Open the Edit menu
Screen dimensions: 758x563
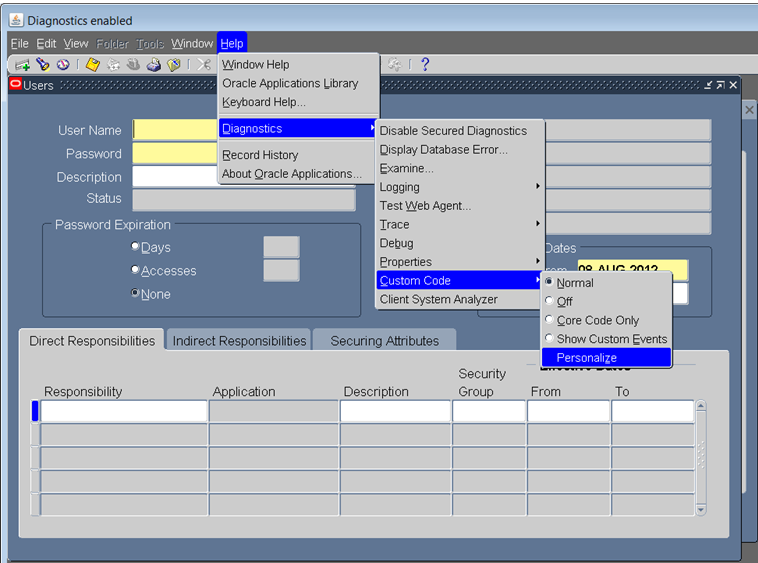tap(46, 43)
